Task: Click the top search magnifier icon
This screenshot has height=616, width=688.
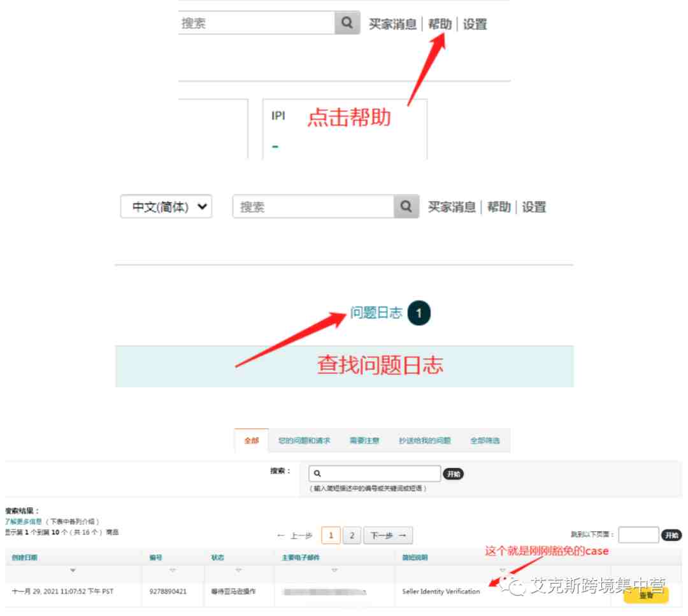Action: pos(347,23)
